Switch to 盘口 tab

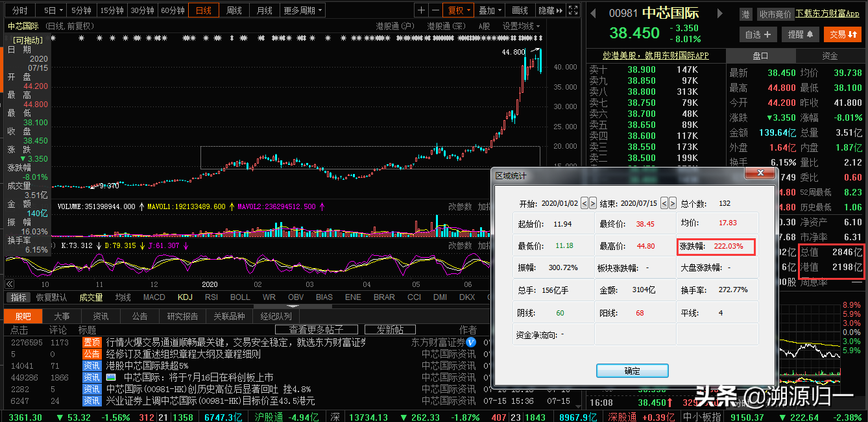pos(760,56)
